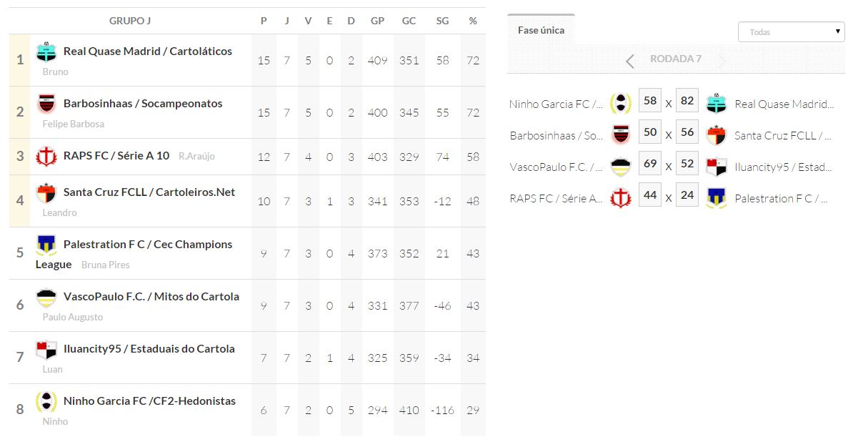This screenshot has height=442, width=868.
Task: Go to next rodada with right chevron
Action: click(x=722, y=61)
